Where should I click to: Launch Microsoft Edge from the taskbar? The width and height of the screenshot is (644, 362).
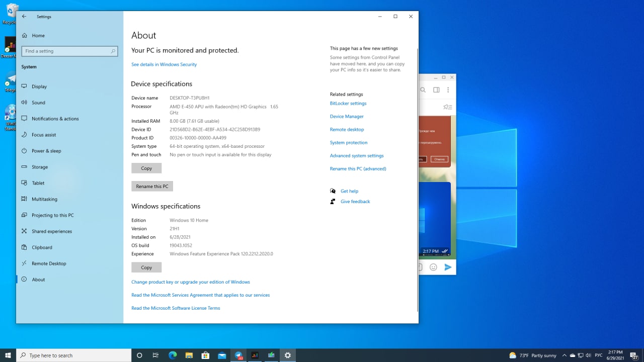coord(173,355)
